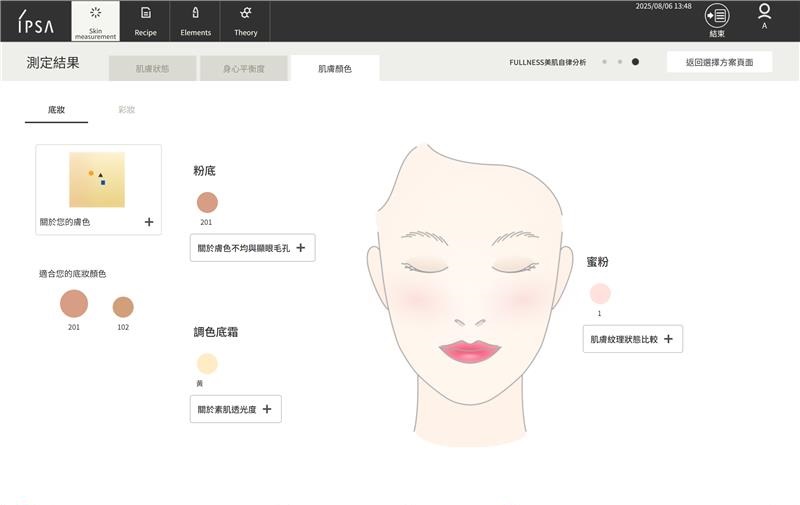This screenshot has width=800, height=505.
Task: Open the Skin measurement section
Action: coord(95,21)
